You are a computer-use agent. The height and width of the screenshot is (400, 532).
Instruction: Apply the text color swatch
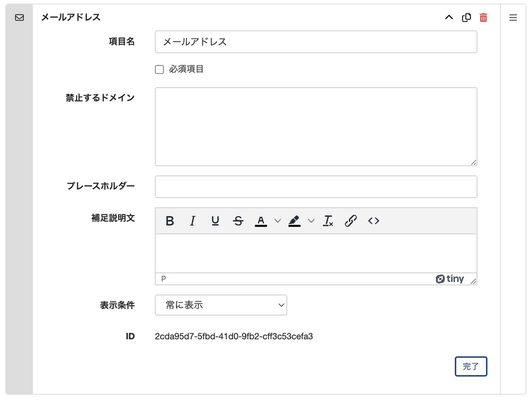coord(261,221)
